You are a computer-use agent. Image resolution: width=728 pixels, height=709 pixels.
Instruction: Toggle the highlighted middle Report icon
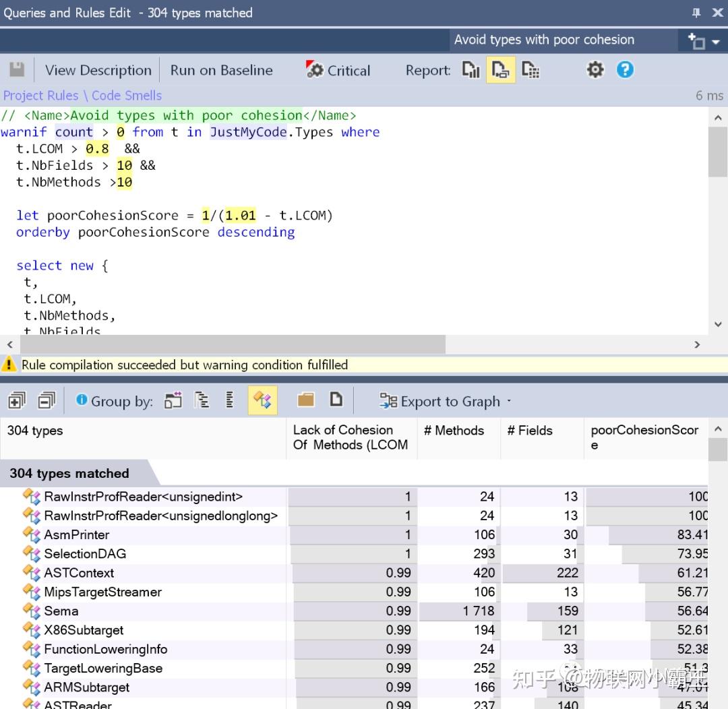[500, 70]
